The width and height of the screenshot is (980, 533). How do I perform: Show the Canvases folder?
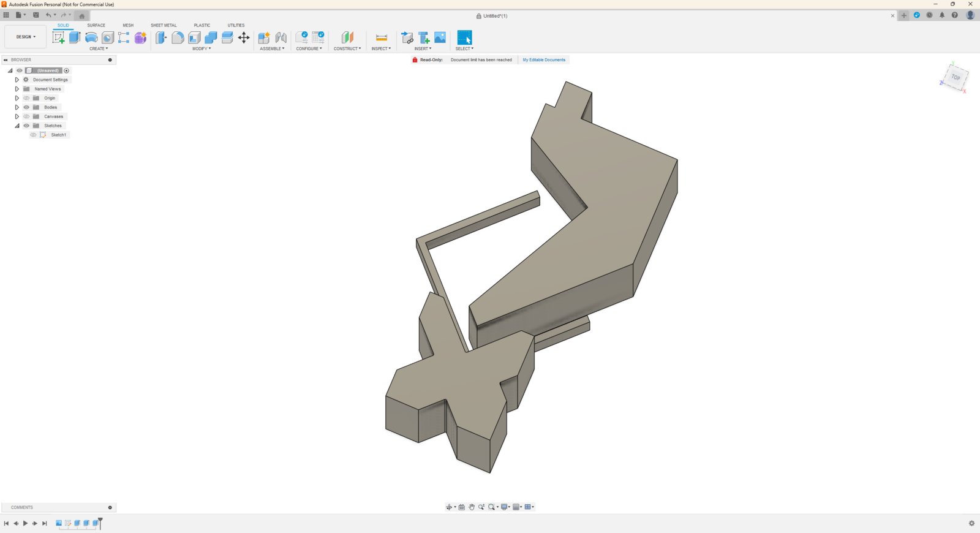click(26, 116)
